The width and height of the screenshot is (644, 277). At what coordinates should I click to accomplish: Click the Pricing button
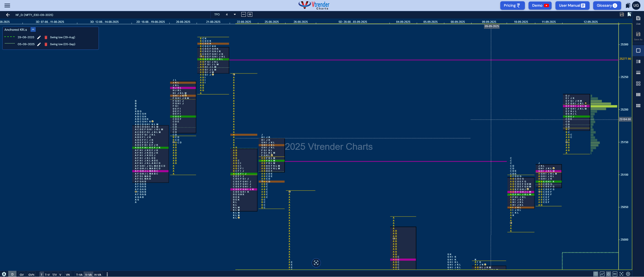(512, 5)
